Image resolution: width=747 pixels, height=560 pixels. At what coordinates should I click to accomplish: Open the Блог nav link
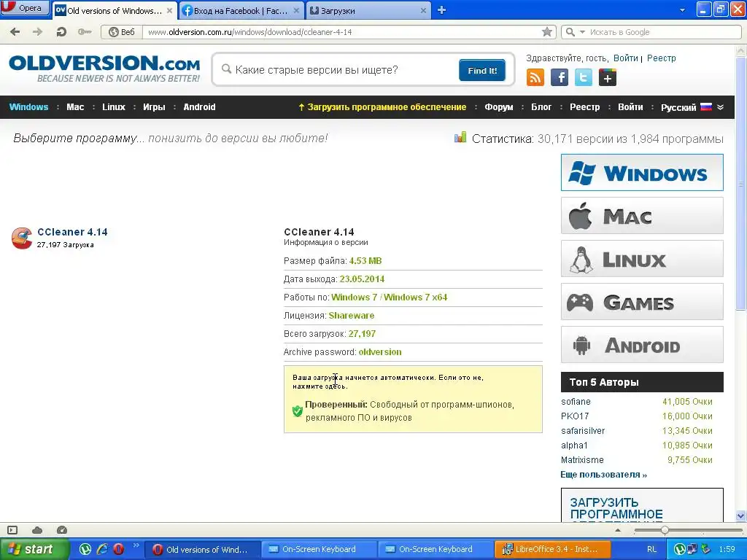[541, 107]
